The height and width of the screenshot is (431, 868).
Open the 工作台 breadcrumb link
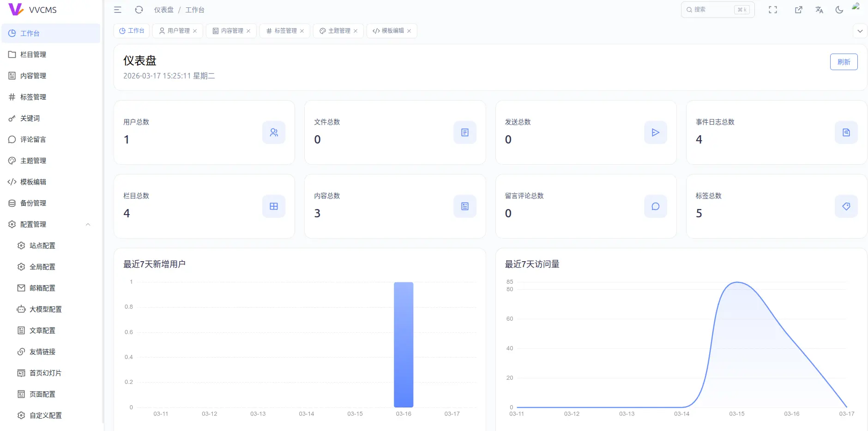[x=195, y=9]
